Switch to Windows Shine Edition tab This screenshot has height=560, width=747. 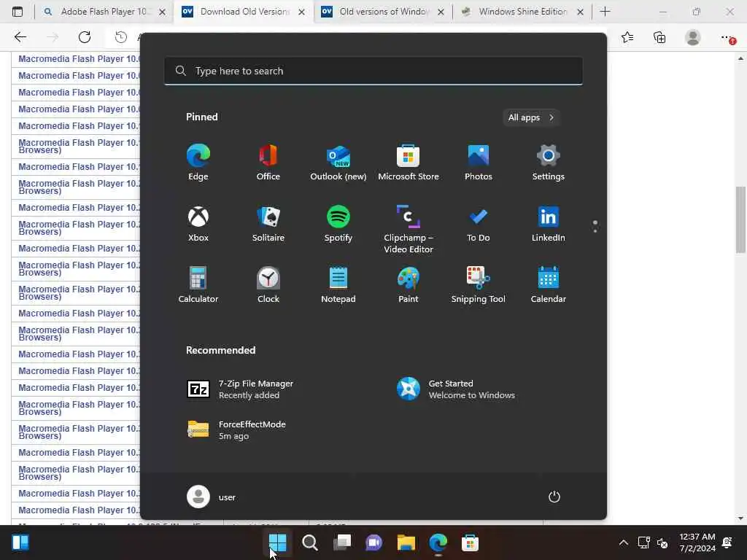pos(522,12)
